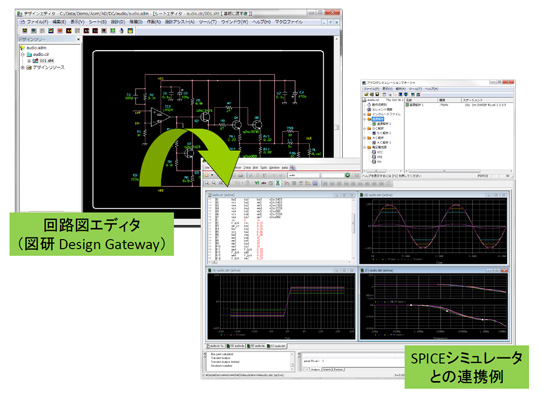Click the simulation profile name input field

303,175
